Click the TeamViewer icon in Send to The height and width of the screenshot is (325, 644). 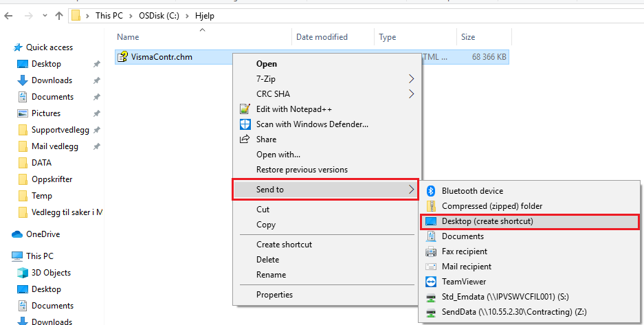431,282
